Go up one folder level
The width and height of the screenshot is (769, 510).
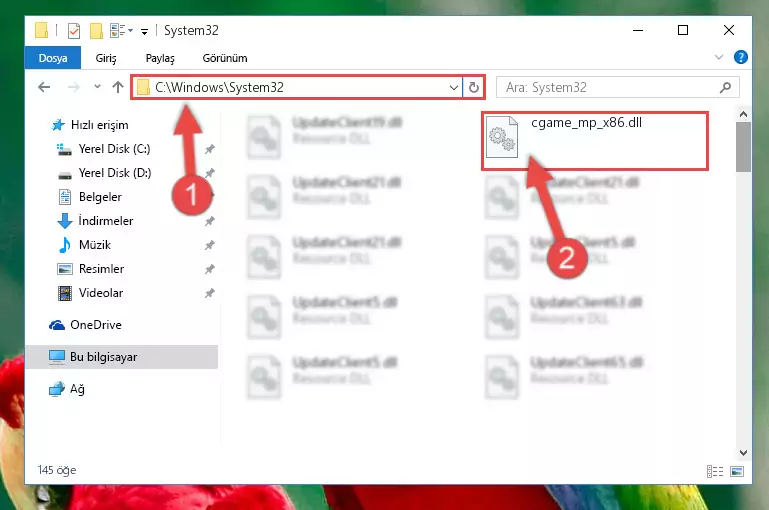[118, 87]
